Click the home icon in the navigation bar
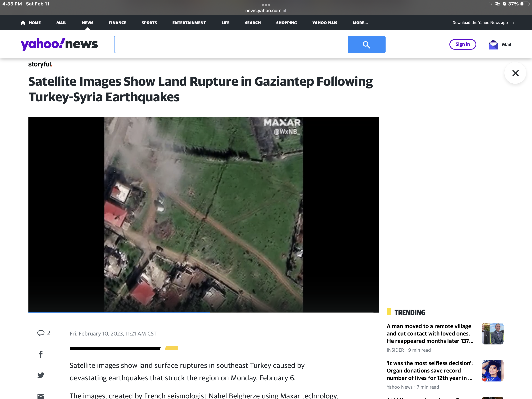 (23, 23)
